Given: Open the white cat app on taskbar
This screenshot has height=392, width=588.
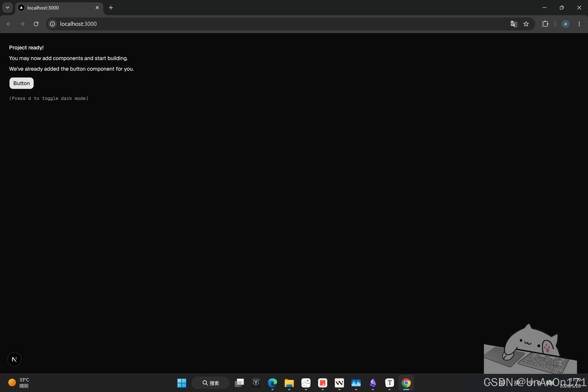Looking at the screenshot, I should [306, 383].
